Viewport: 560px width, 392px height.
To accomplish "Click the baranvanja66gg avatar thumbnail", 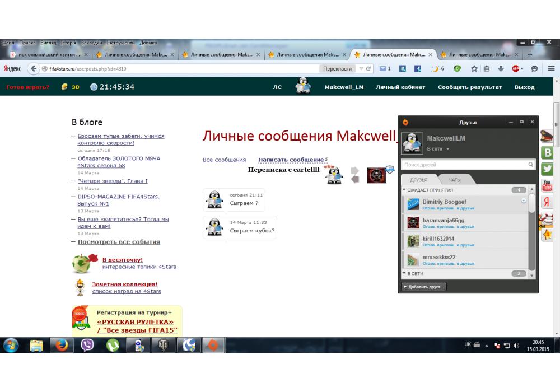I will pos(413,223).
